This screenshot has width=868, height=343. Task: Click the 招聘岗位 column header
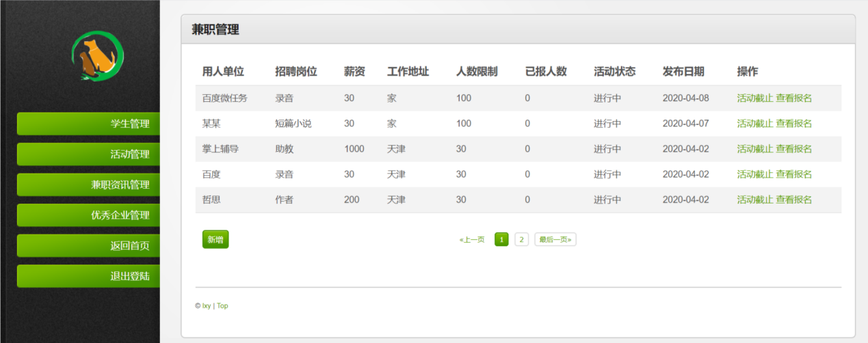pos(296,72)
